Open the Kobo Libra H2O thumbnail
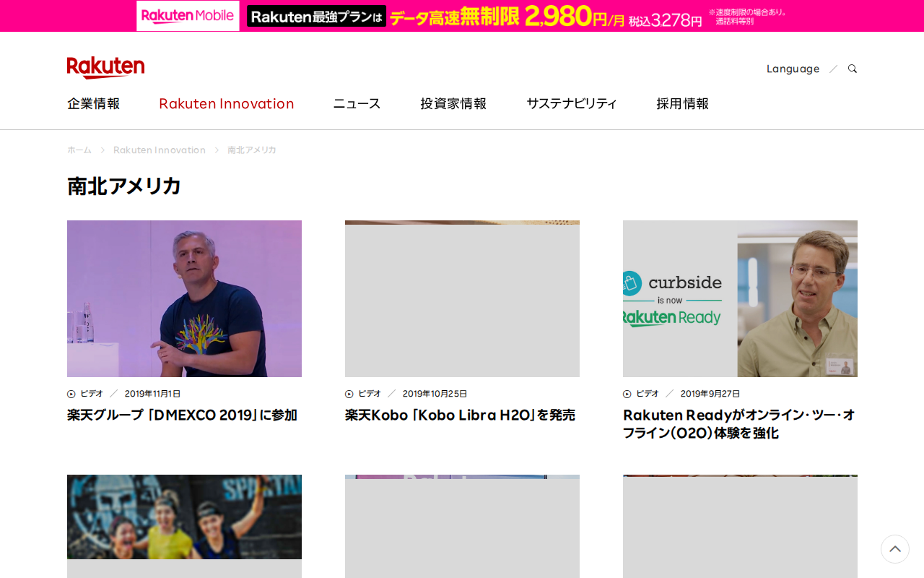Image resolution: width=924 pixels, height=578 pixels. (x=462, y=298)
